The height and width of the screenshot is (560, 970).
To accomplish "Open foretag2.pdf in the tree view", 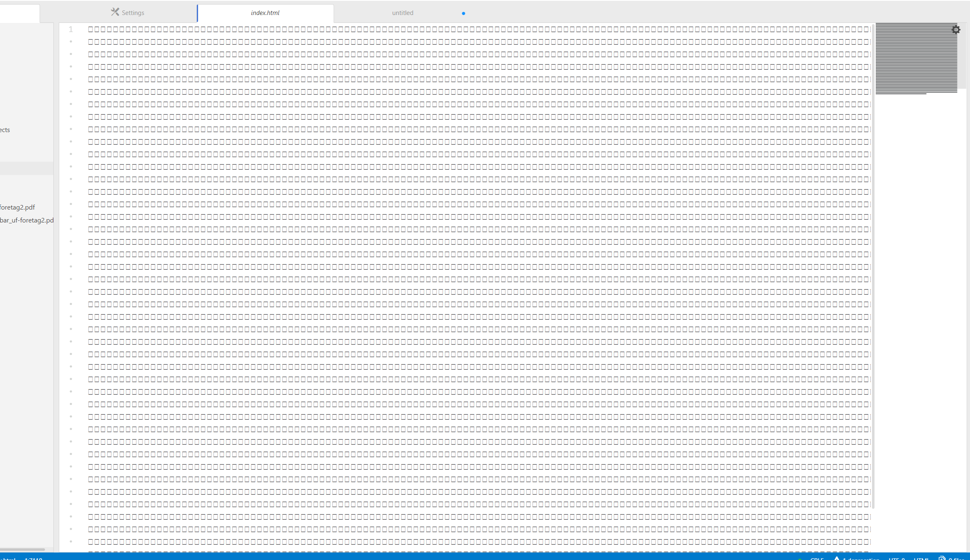I will 18,207.
